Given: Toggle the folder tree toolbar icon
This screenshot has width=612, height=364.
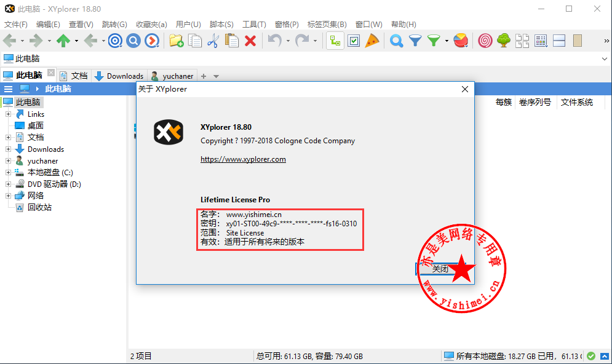Looking at the screenshot, I should click(x=335, y=41).
